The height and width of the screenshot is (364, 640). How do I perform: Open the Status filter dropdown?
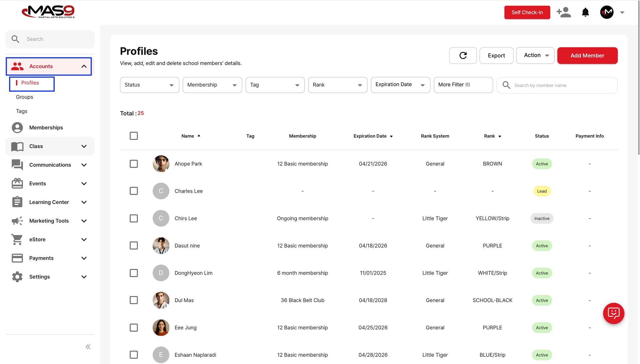coord(149,85)
